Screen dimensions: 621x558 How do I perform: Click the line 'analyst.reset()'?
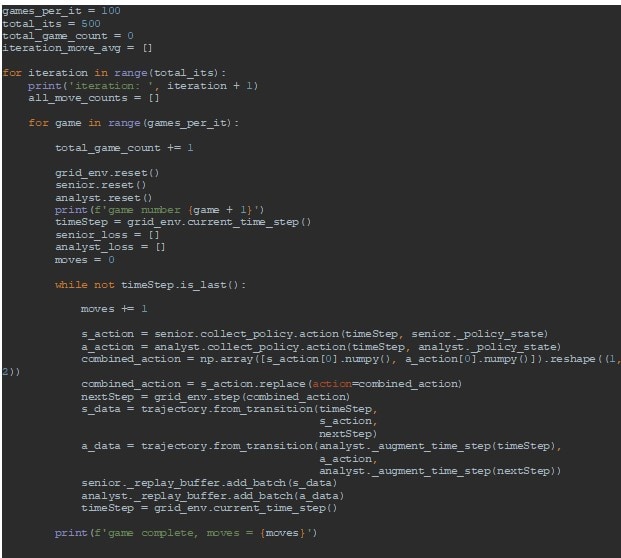click(x=103, y=198)
